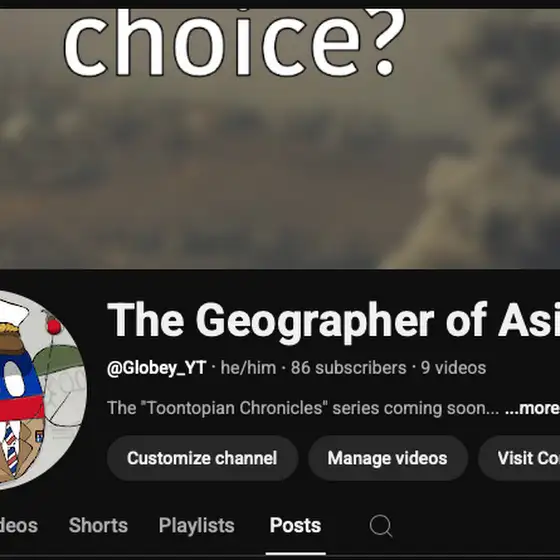Click the underline indicator below Posts
The height and width of the screenshot is (560, 560).
click(x=295, y=554)
